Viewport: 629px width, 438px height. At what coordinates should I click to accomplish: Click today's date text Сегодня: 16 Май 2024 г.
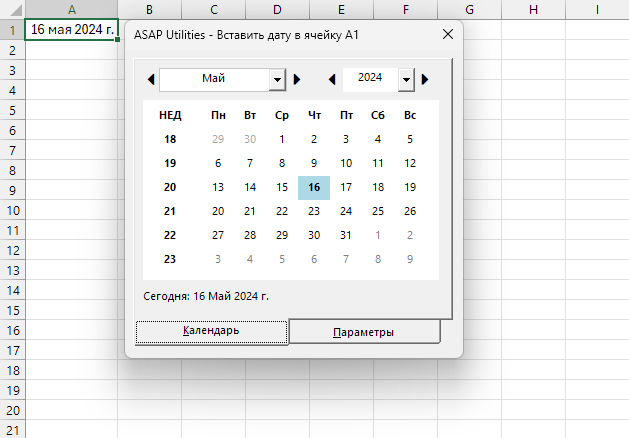click(x=206, y=296)
